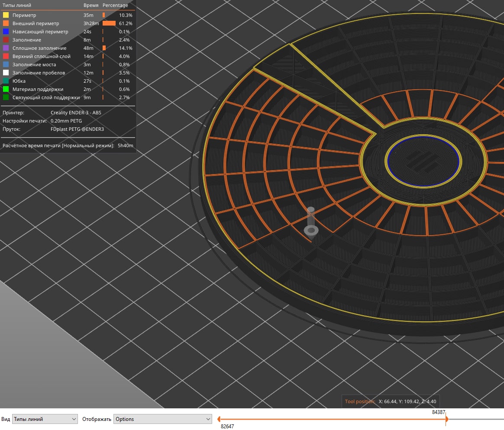Screen dimensions: 504x430
Task: Toggle the blue Нависающий периметр swatch
Action: 6,32
